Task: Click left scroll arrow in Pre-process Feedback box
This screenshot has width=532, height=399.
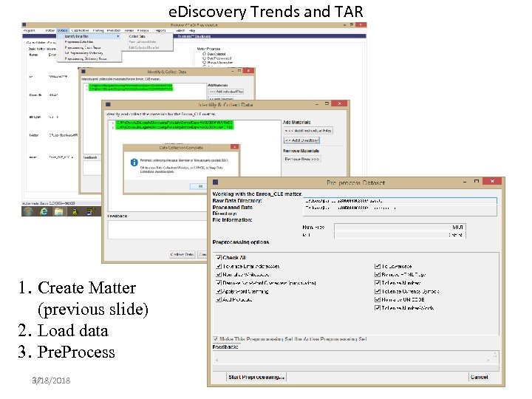Action: point(216,360)
